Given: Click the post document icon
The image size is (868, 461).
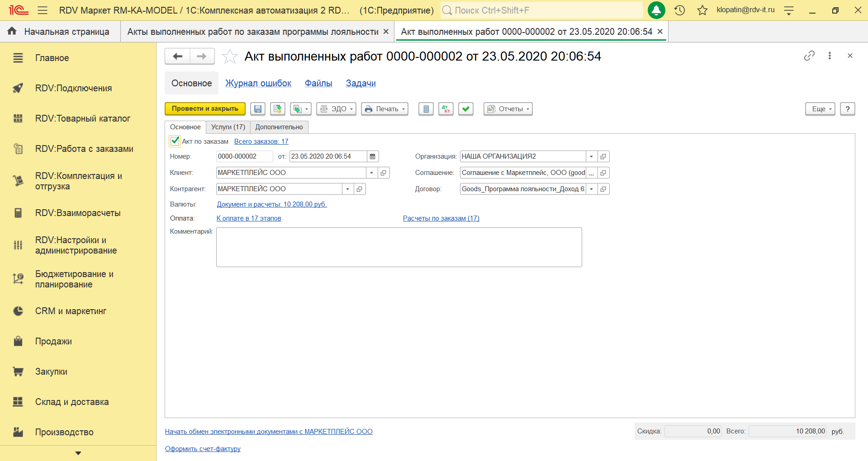Looking at the screenshot, I should coord(278,109).
